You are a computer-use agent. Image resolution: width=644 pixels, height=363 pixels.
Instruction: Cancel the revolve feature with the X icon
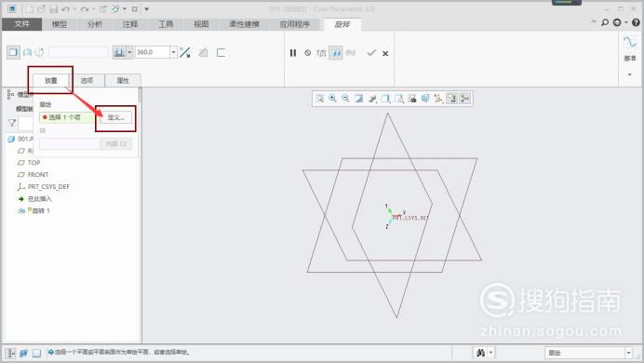pos(385,53)
